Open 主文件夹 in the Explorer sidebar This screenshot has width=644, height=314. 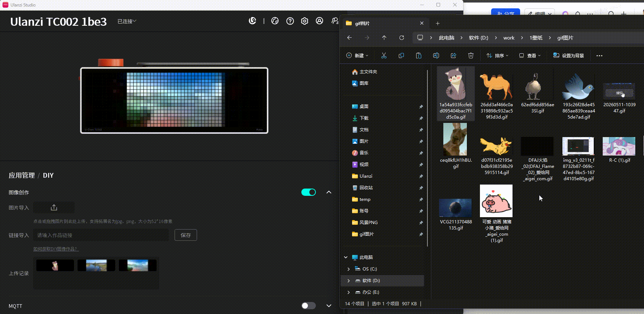[365, 72]
